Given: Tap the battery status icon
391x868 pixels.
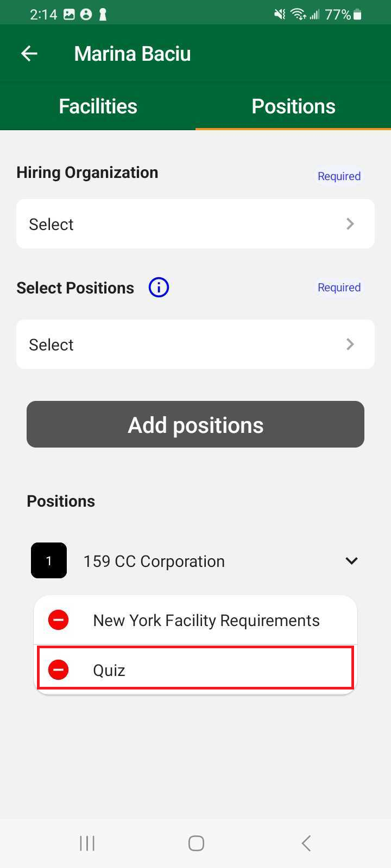Looking at the screenshot, I should [x=357, y=15].
